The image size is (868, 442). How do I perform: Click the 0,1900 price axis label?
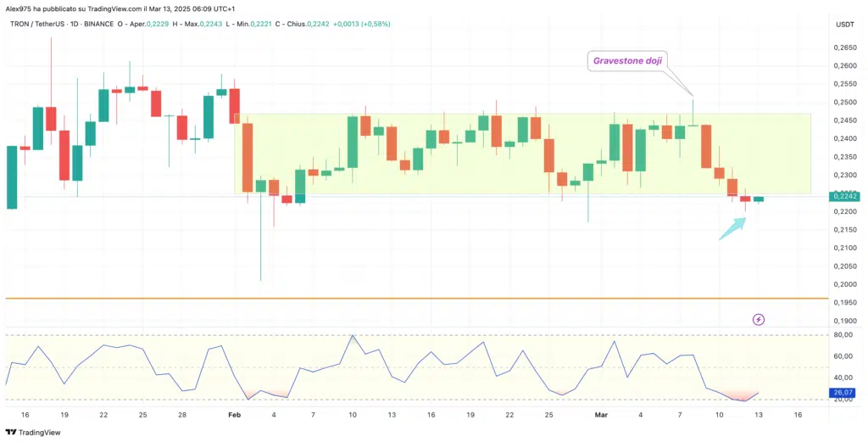[x=843, y=322]
